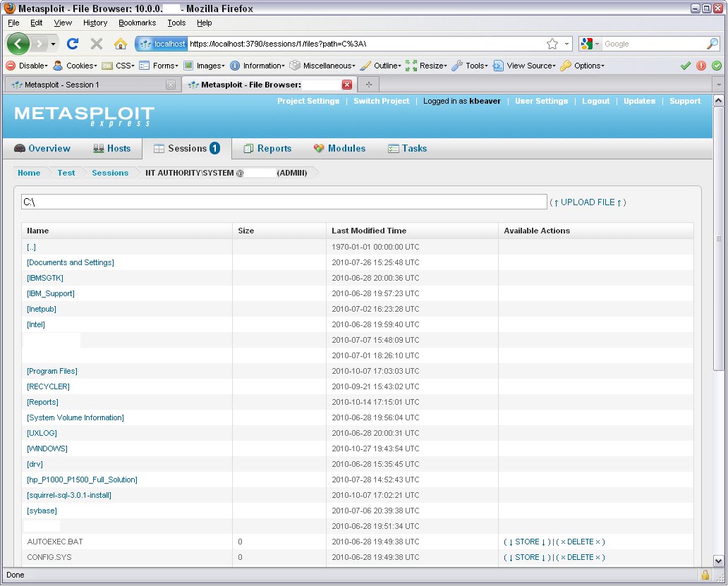Open the Overview tab

[42, 149]
